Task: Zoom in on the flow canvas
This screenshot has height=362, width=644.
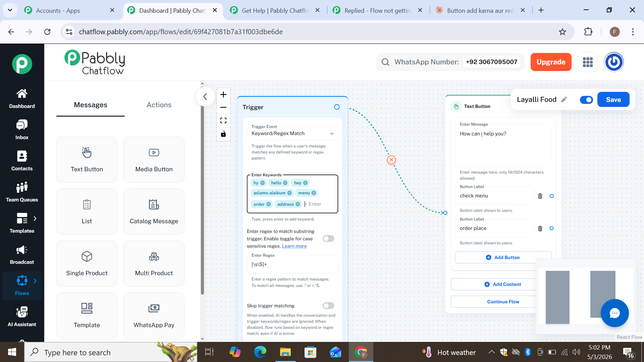Action: pos(223,95)
